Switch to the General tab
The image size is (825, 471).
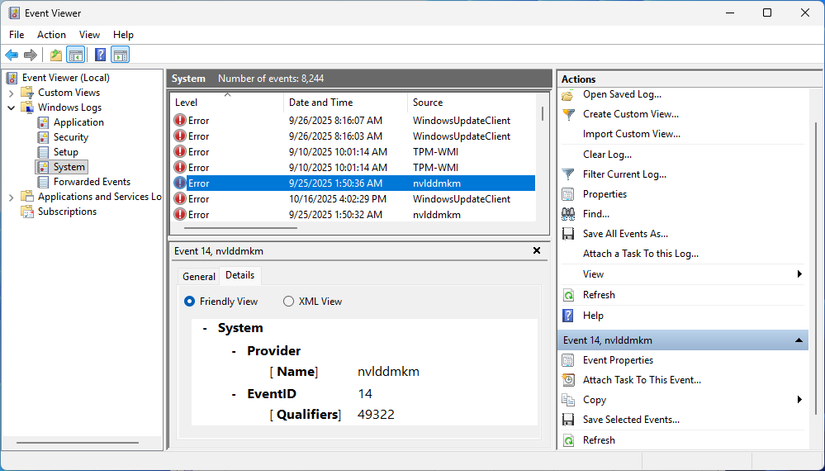[x=198, y=276]
